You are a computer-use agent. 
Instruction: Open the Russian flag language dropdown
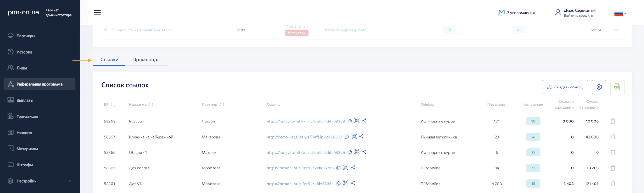pos(620,14)
